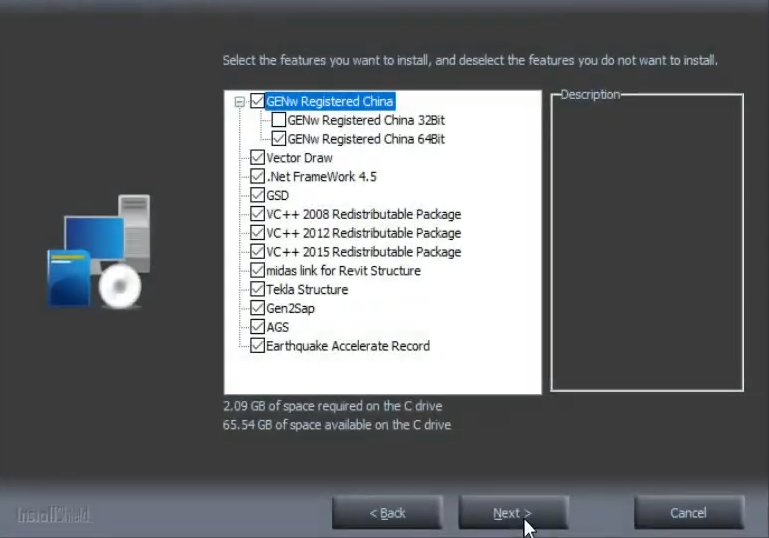Image resolution: width=769 pixels, height=538 pixels.
Task: Select Earthquake Accelerate Record label
Action: click(348, 346)
